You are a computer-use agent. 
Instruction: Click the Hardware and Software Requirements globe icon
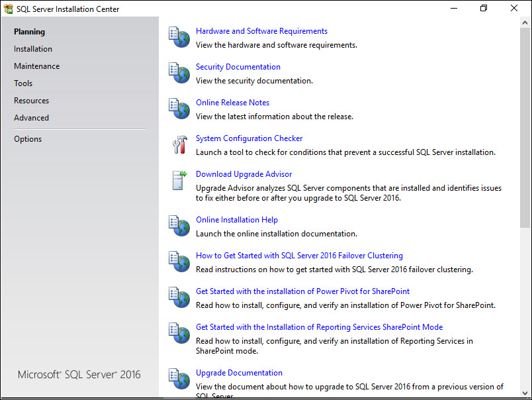pos(179,38)
